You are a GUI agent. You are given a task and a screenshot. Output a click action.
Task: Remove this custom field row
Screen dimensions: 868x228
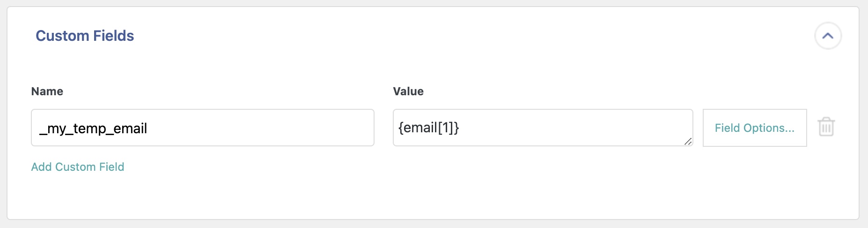tap(826, 127)
